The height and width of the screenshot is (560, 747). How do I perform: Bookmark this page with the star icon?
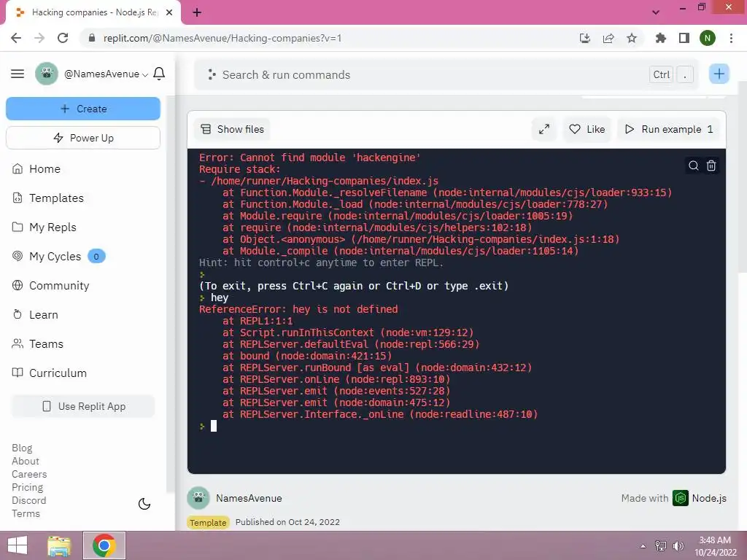click(632, 38)
